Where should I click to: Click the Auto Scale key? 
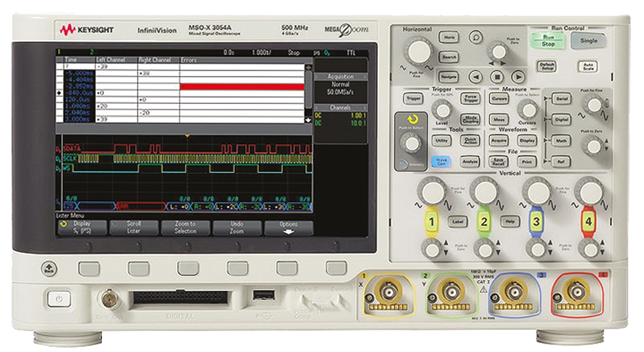pyautogui.click(x=588, y=66)
